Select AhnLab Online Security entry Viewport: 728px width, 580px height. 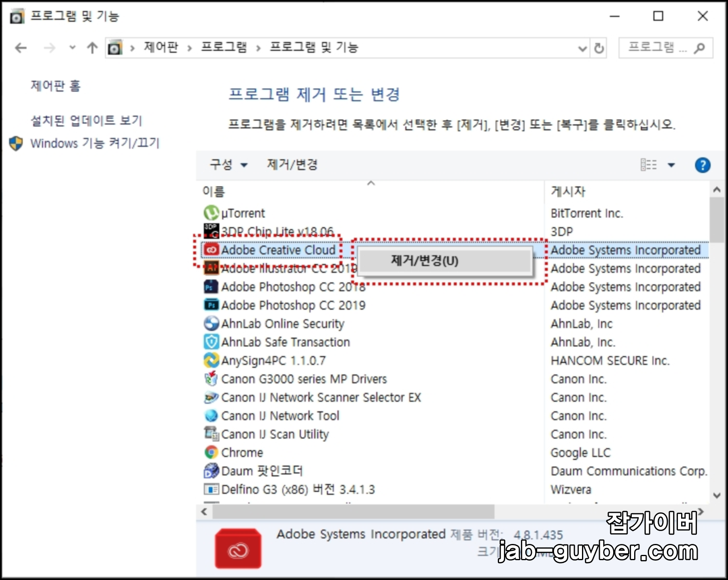(x=283, y=324)
